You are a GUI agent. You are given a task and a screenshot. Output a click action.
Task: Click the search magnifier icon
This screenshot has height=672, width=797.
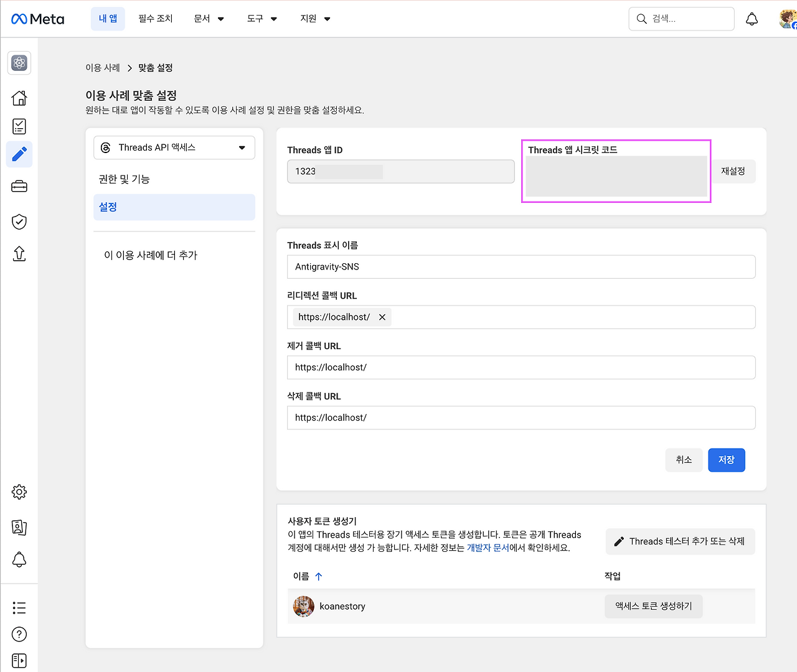tap(641, 19)
